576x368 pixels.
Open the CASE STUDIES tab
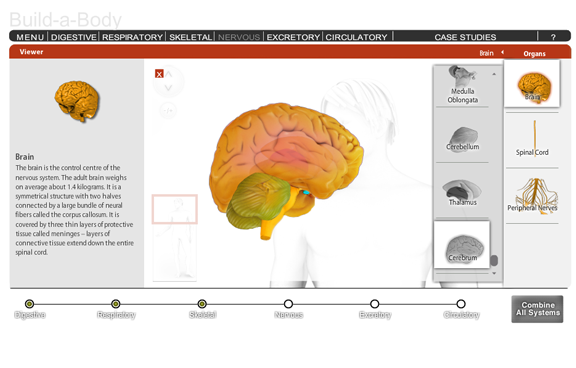coord(465,37)
